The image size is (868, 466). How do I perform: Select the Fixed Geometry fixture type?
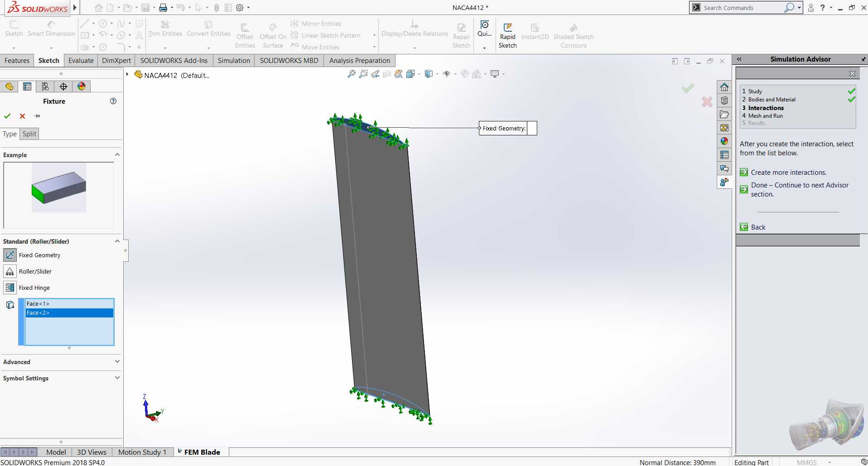[10, 255]
